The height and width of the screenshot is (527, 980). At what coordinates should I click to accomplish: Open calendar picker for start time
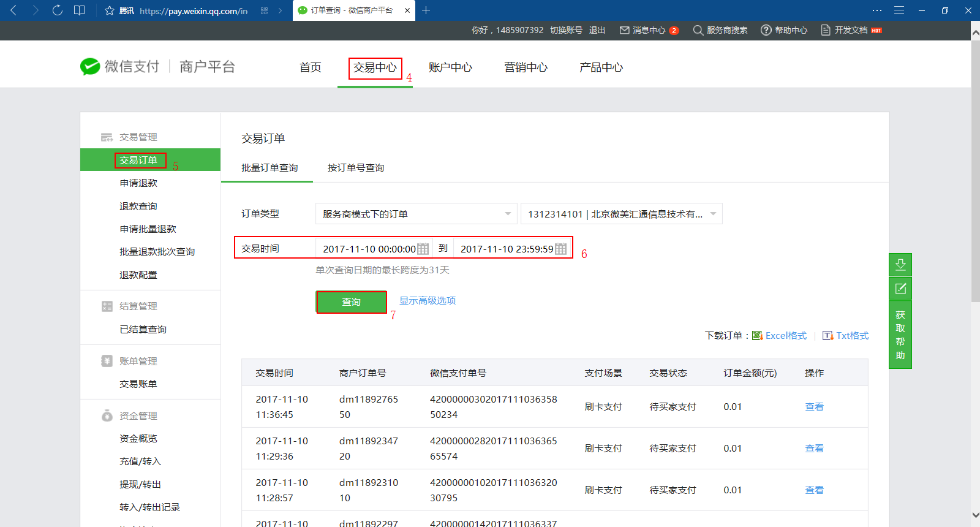(x=423, y=249)
